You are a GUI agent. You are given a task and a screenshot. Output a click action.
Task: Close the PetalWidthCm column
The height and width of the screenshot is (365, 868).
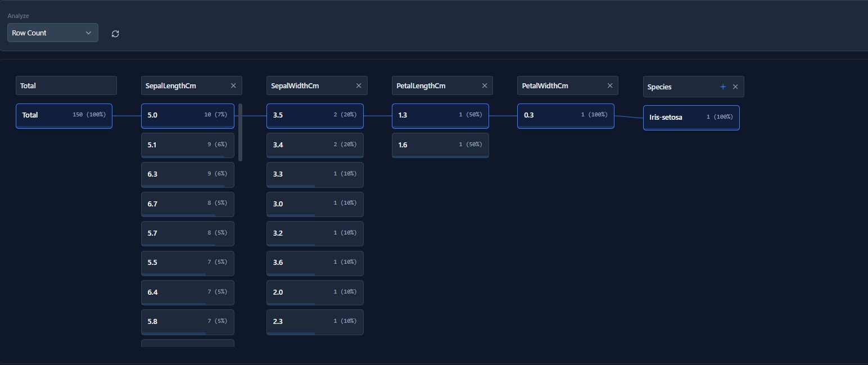tap(610, 85)
